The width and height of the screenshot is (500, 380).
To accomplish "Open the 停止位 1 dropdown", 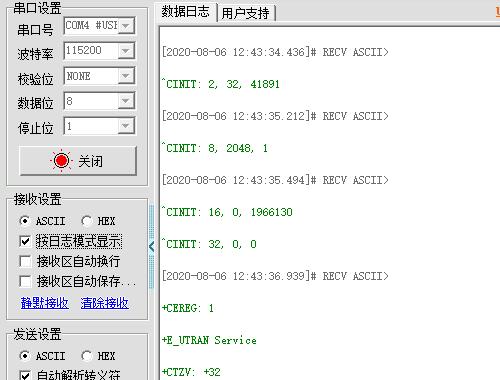I will (x=126, y=126).
